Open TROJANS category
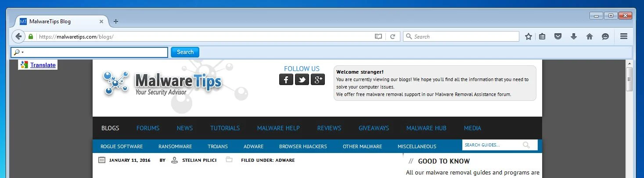This screenshot has width=644, height=178. point(218,146)
